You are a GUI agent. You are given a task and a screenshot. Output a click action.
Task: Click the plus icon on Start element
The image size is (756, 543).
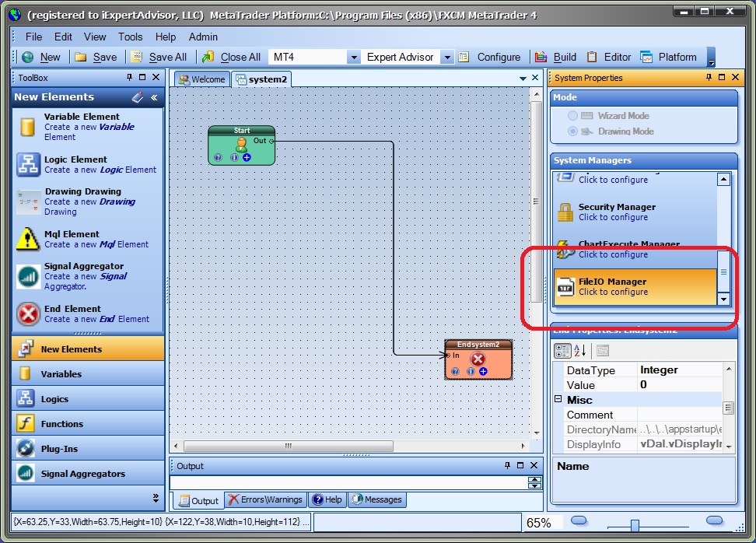click(247, 157)
